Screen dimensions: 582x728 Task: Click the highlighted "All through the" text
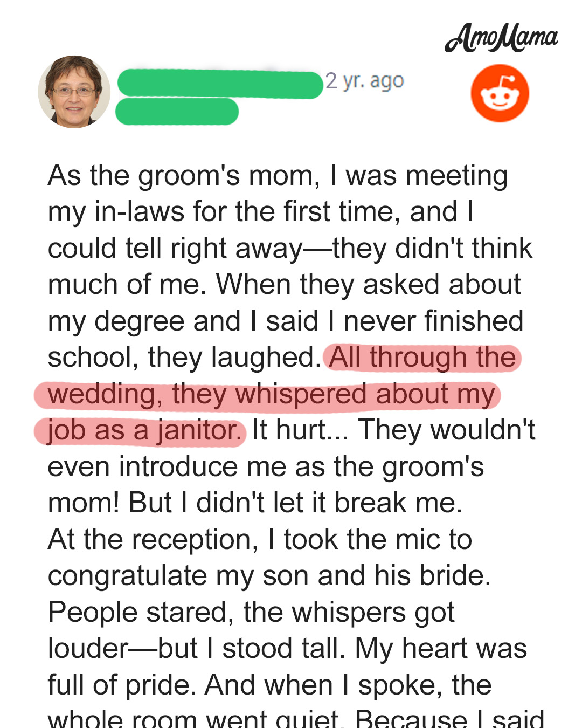click(x=422, y=358)
